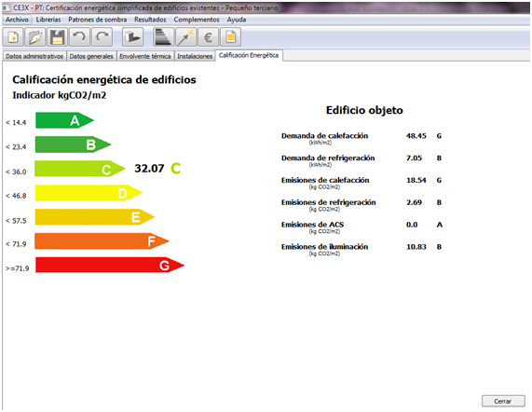Screen dimensions: 532x412
Task: Open a project with the folder icon
Action: tap(35, 36)
